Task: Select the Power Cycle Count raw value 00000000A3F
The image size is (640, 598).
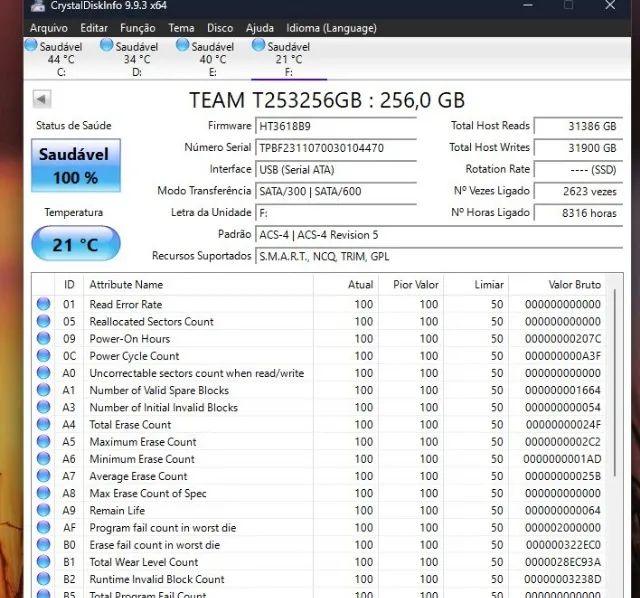Action: [563, 356]
